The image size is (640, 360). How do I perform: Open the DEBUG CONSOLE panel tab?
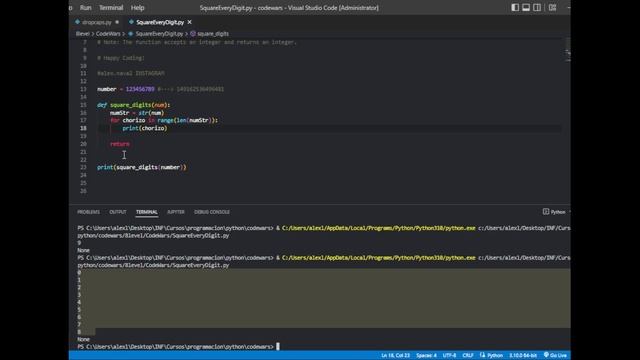[x=211, y=212]
